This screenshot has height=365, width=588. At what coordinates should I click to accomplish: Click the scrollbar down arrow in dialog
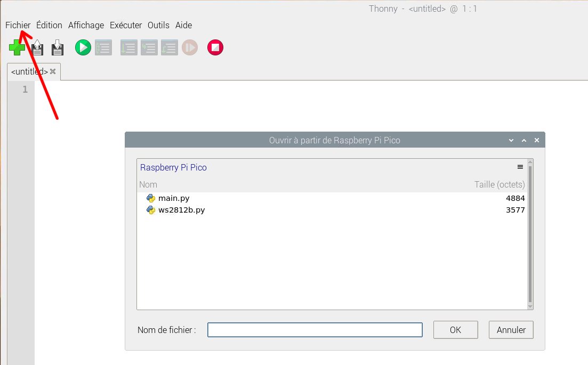[530, 306]
